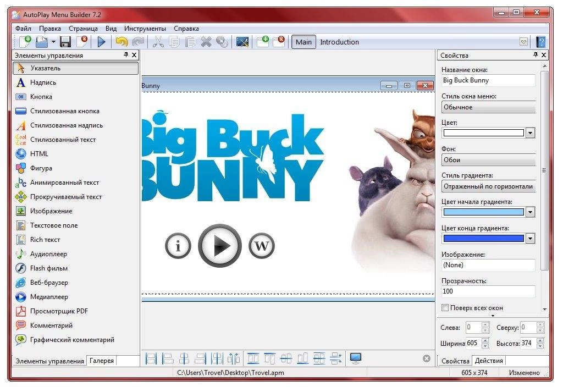563x392 pixels.
Task: Switch to the Галерея tab
Action: (x=102, y=361)
